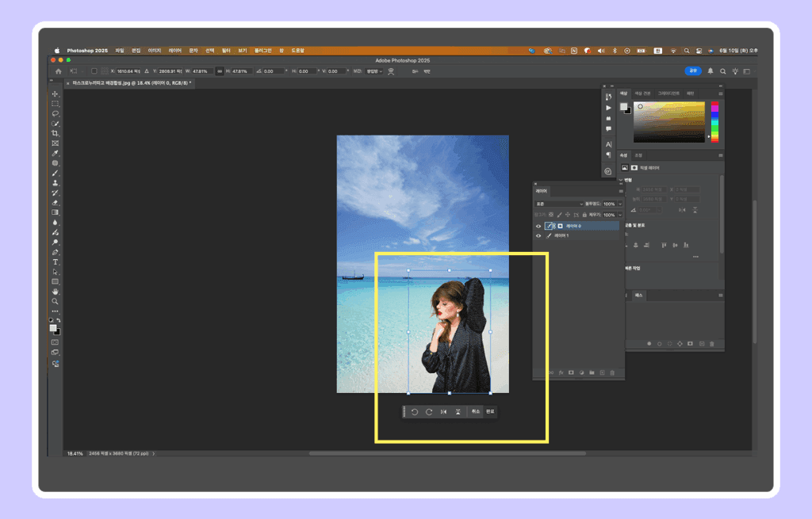Select the Eyedropper tool
The image size is (812, 519).
55,153
